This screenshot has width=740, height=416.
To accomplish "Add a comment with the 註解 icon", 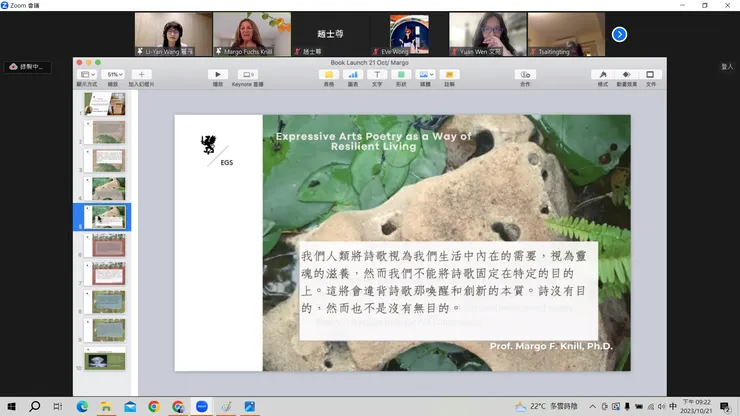I will tap(449, 75).
